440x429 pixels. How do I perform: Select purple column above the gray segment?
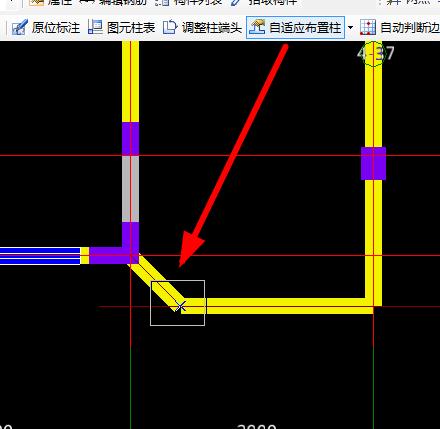click(x=130, y=138)
